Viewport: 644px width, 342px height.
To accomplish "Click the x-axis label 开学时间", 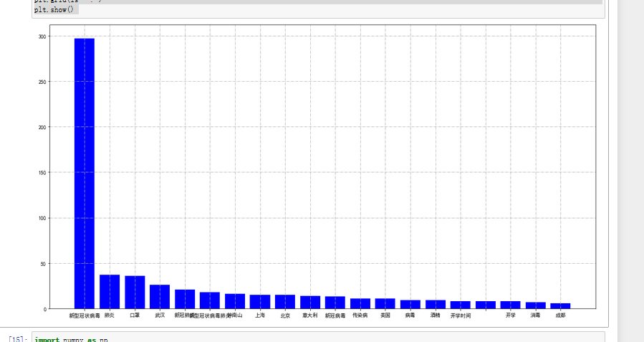I will [461, 315].
